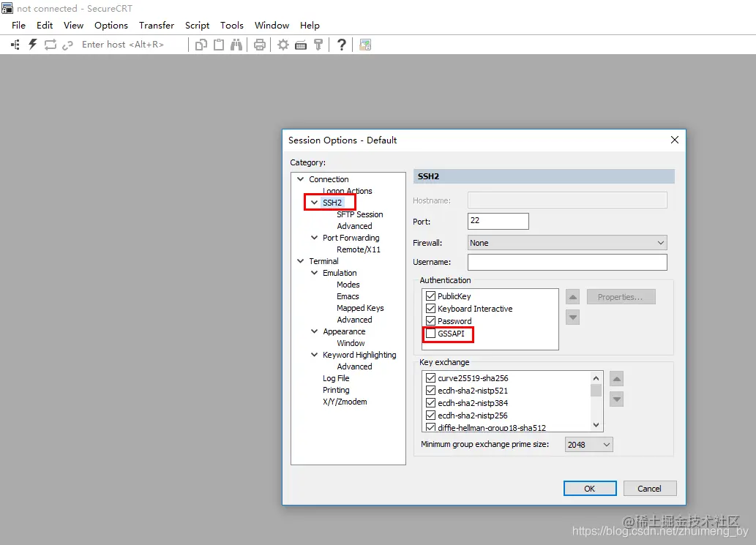
Task: Toggle the ecdh-sha2-nistp384 checkbox
Action: pyautogui.click(x=430, y=403)
